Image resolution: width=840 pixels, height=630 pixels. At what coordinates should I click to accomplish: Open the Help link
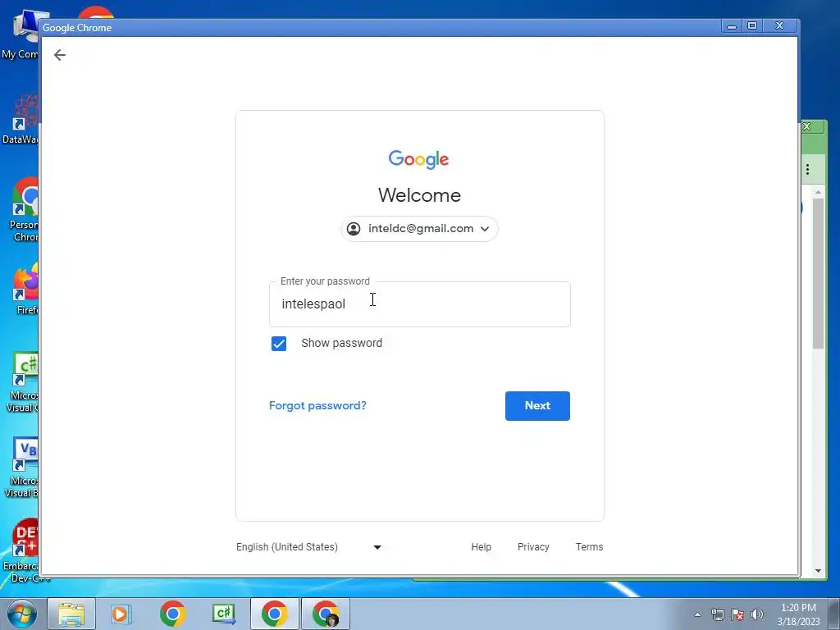pyautogui.click(x=481, y=547)
